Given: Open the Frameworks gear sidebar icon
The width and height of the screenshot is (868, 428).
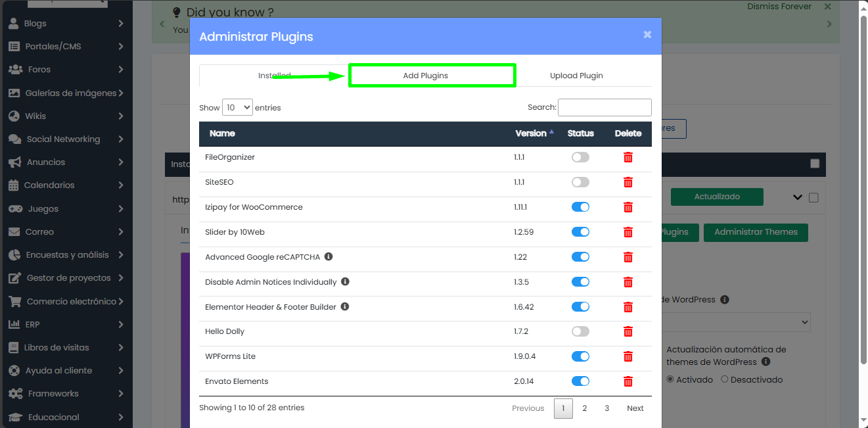Looking at the screenshot, I should point(14,393).
